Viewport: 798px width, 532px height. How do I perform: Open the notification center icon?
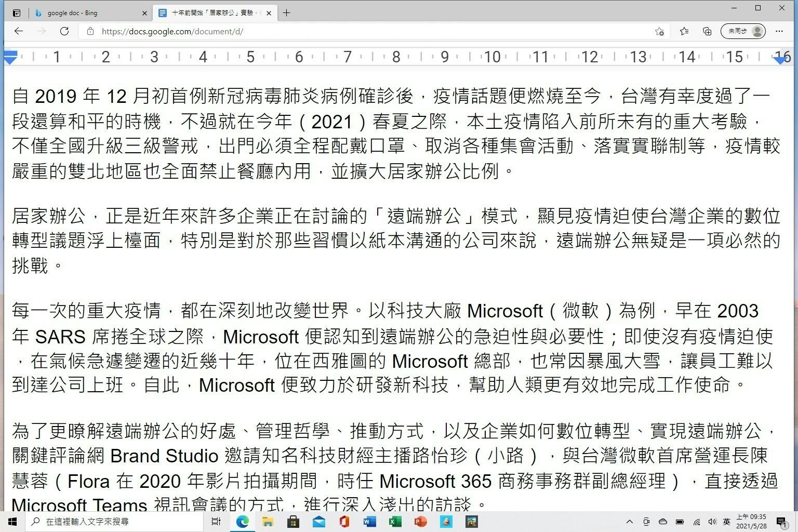tap(782, 522)
